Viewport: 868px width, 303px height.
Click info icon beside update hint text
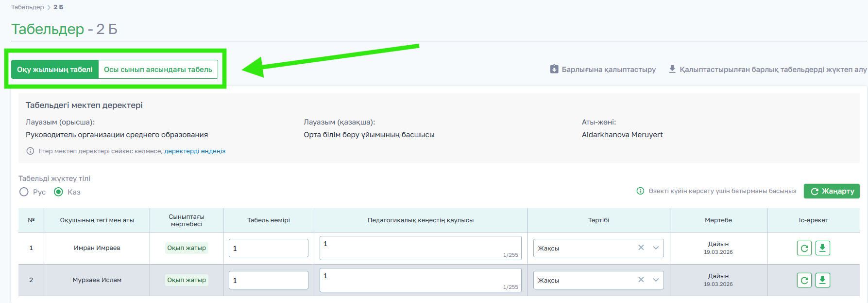[640, 191]
